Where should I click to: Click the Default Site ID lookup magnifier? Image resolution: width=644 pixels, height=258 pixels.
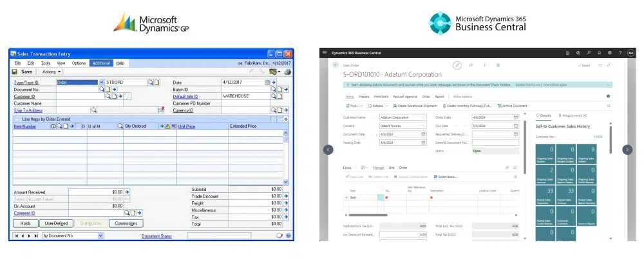click(x=274, y=96)
